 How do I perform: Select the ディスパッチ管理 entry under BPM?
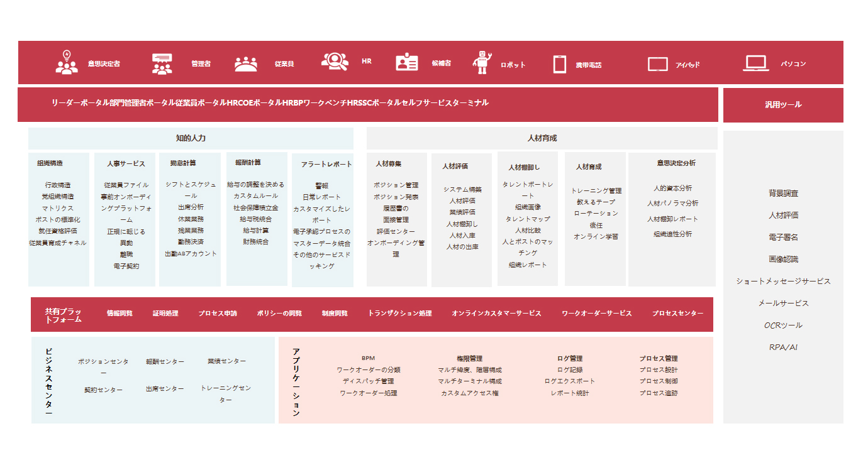click(369, 381)
